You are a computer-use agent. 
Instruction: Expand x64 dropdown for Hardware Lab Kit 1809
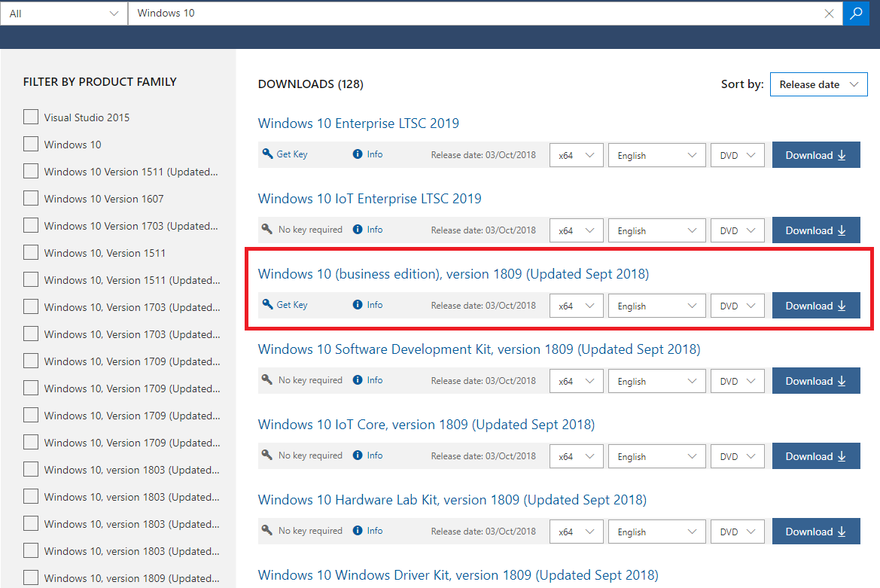pos(577,532)
